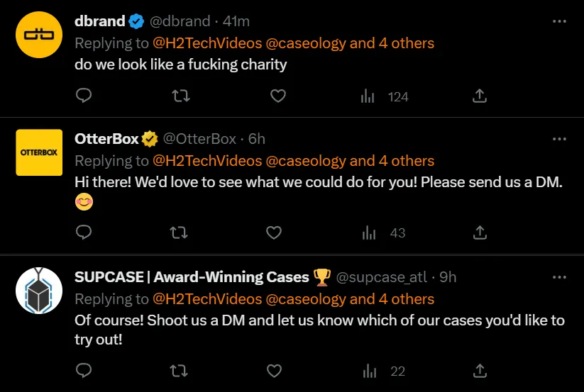Share the dbrand tweet
This screenshot has height=392, width=584.
(x=479, y=96)
